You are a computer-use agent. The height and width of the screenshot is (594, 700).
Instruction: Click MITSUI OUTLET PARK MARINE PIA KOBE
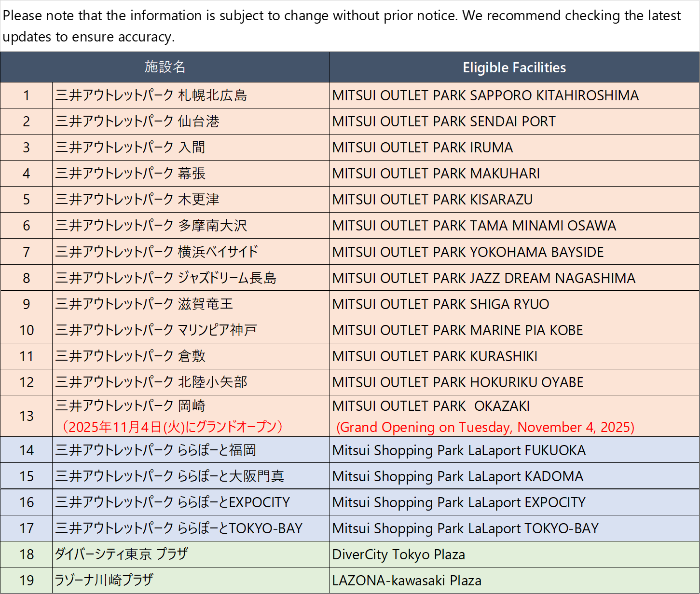click(457, 330)
